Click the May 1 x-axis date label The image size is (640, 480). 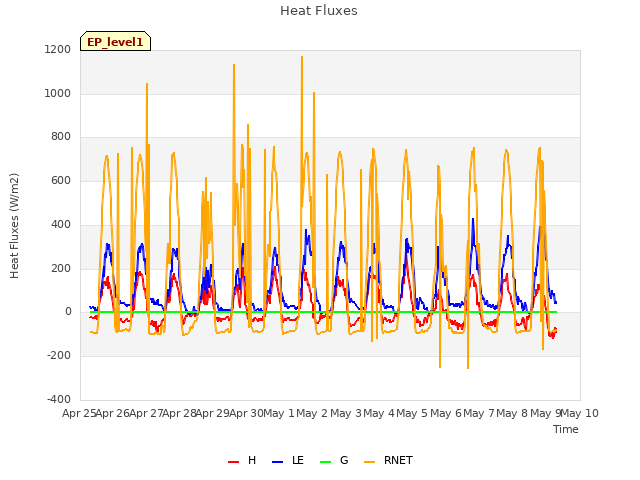[279, 413]
